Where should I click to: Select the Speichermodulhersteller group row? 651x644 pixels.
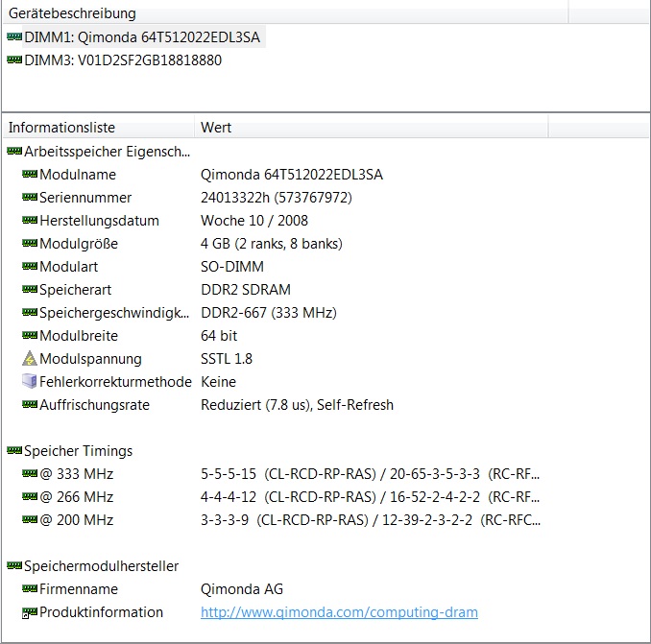pos(102,565)
